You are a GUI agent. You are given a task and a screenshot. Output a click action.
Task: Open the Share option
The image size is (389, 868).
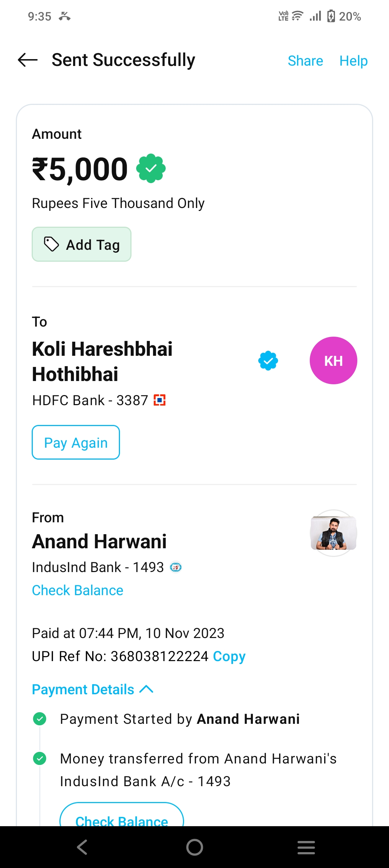pyautogui.click(x=305, y=61)
